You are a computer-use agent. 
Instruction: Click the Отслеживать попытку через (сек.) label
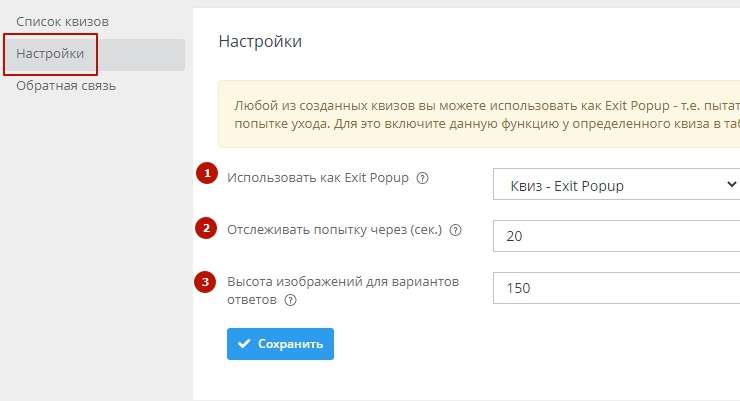[x=336, y=230]
